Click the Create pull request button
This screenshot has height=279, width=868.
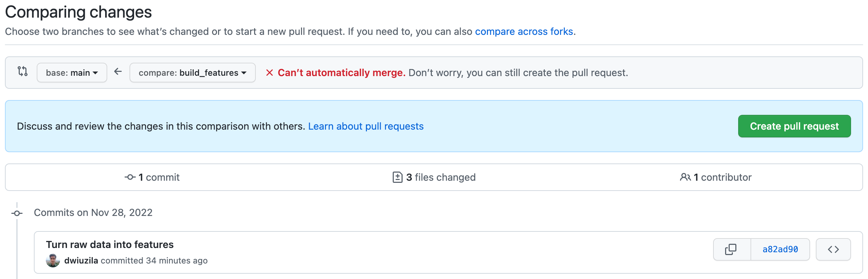(x=794, y=126)
